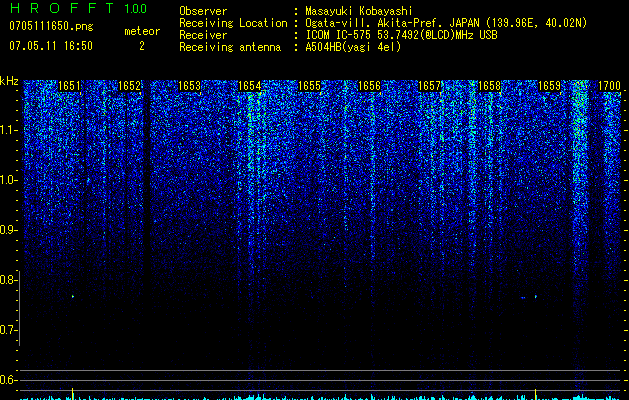Screen dimensions: 629x400
Task: Click the 1657 time marker
Action: pyautogui.click(x=429, y=86)
